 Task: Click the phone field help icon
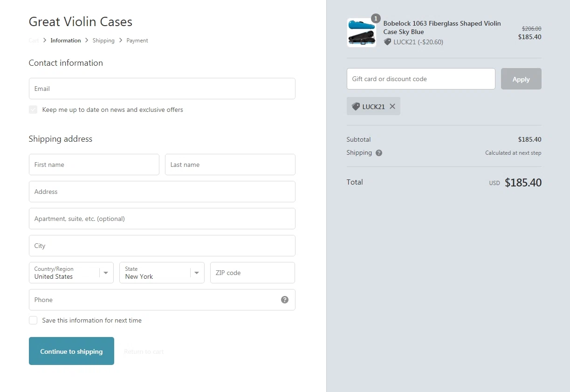(285, 300)
